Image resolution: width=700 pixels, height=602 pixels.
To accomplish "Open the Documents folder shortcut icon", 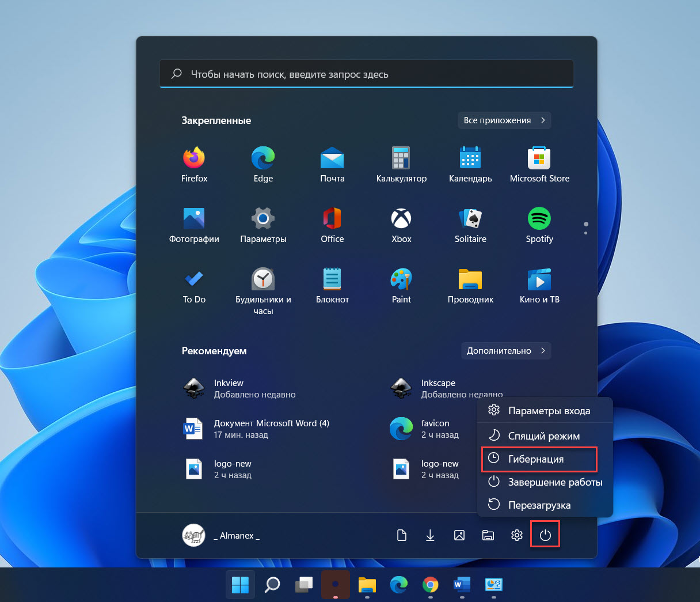I will coord(402,536).
